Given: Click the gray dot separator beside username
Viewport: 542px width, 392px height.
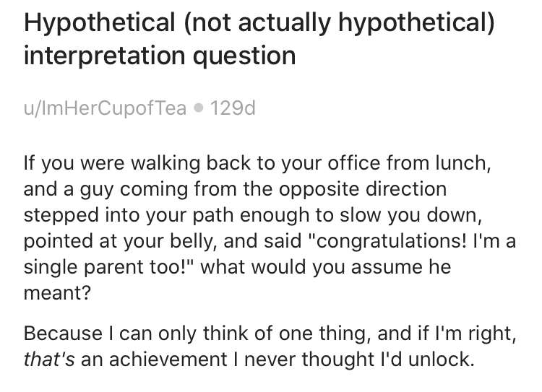Looking at the screenshot, I should [x=199, y=108].
